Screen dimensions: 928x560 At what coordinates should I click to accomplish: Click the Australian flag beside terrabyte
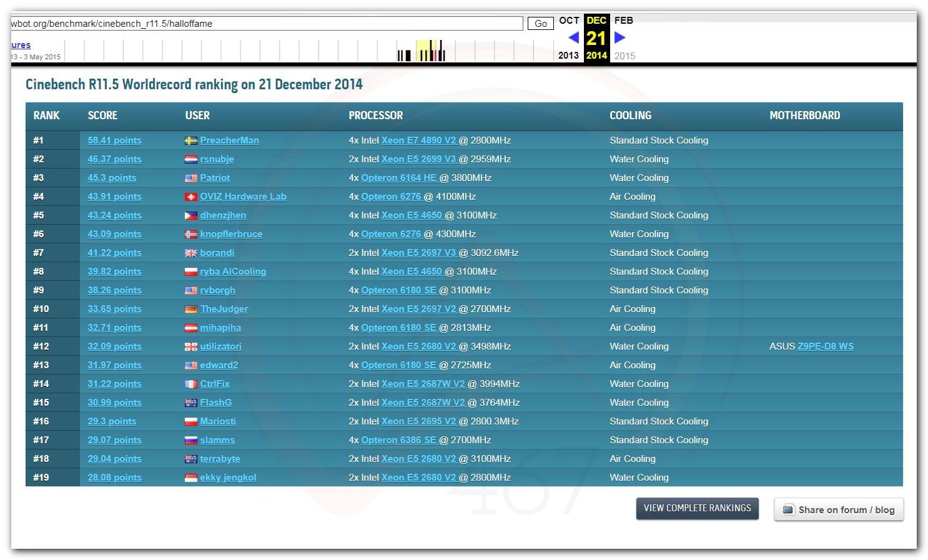pos(191,459)
